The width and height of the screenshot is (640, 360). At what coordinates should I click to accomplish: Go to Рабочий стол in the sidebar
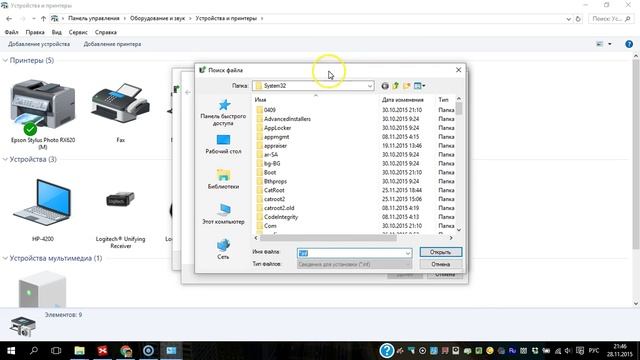223,144
